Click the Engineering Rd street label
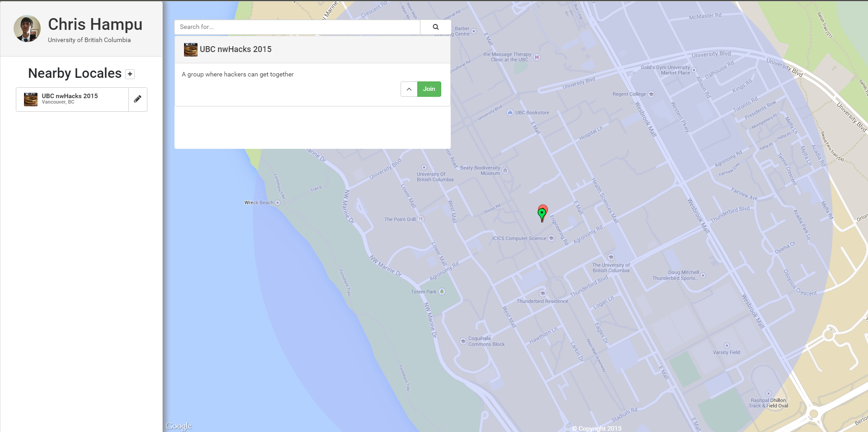Screen dimensions: 868x432 coord(559,230)
